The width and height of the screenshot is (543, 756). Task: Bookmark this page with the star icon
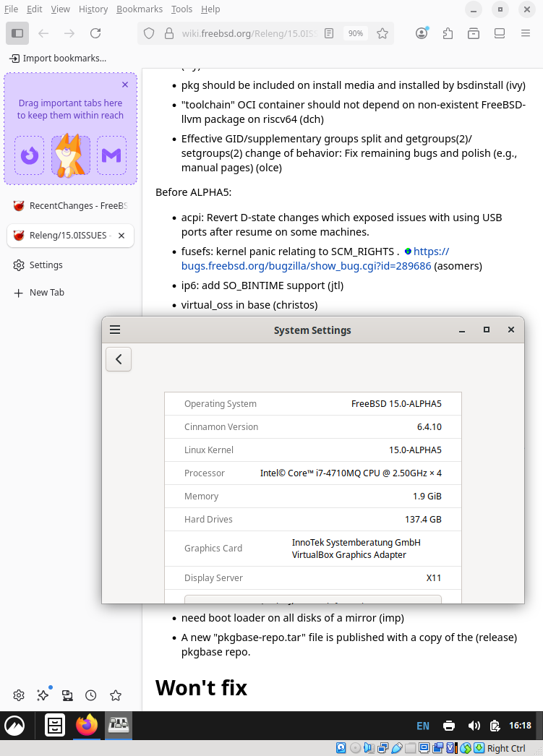click(x=382, y=33)
